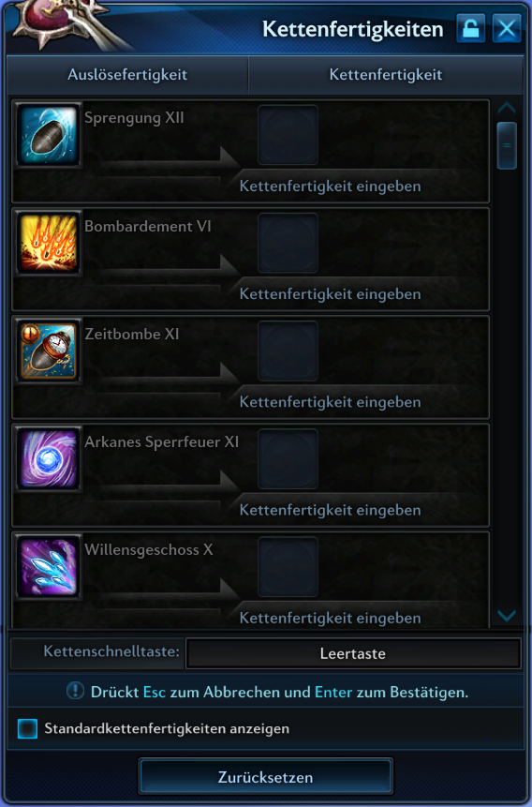Toggle the window lock icon

coord(471,28)
